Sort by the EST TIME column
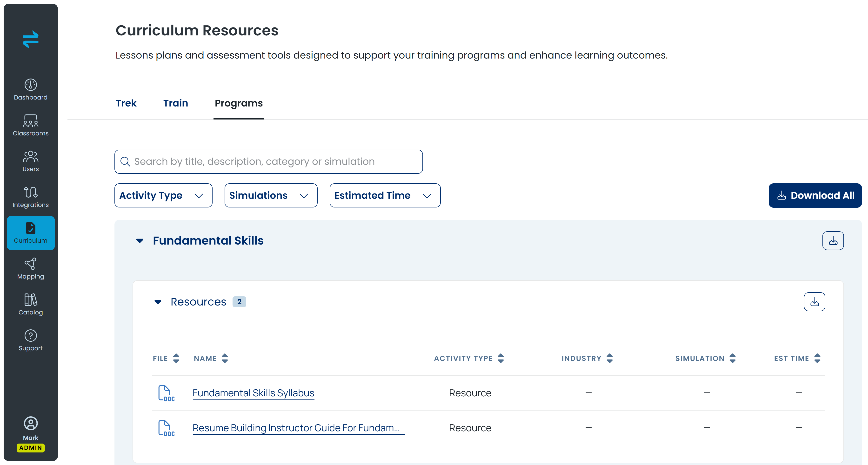The image size is (868, 465). (817, 358)
